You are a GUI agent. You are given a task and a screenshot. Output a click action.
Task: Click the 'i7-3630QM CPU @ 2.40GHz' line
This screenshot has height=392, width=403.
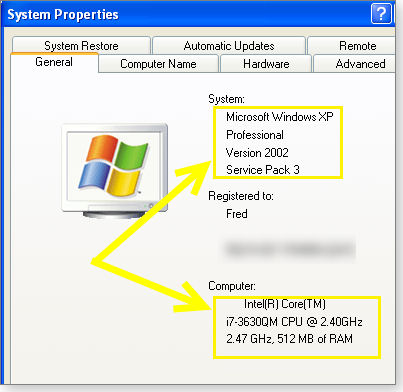(294, 322)
